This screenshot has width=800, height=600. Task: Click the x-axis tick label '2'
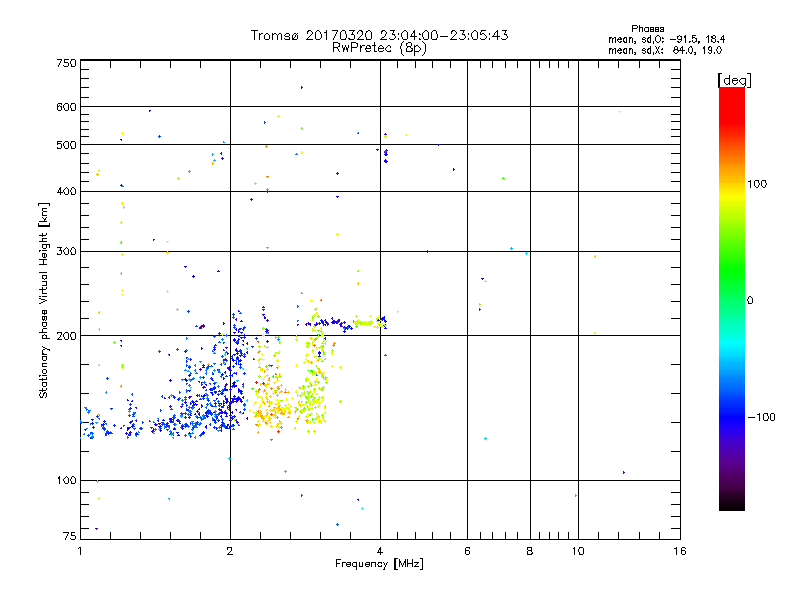coord(230,551)
